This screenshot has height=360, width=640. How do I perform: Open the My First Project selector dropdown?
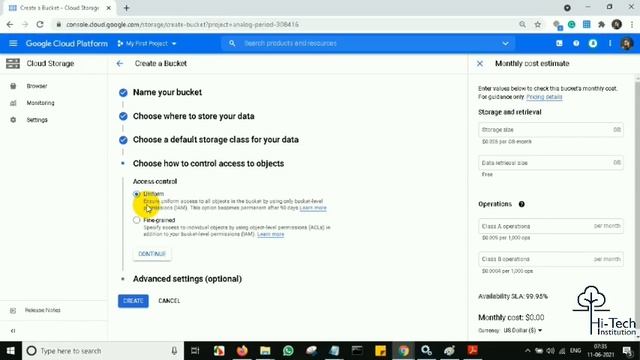147,43
